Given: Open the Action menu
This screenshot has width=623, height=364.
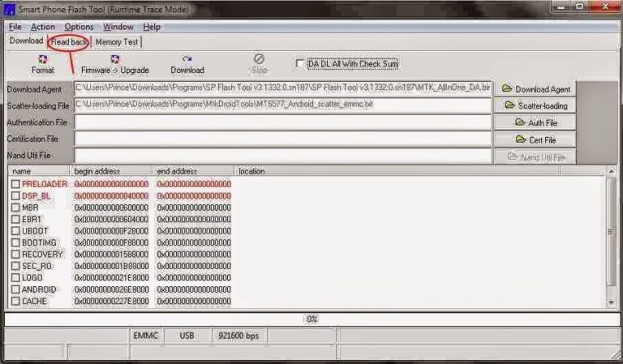Looking at the screenshot, I should coord(42,27).
